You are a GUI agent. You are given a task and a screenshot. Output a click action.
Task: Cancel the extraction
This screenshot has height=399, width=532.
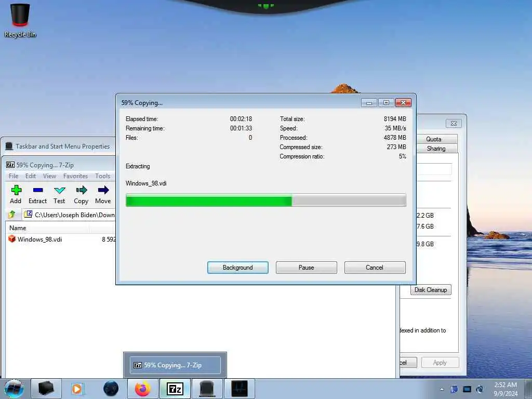pos(375,268)
